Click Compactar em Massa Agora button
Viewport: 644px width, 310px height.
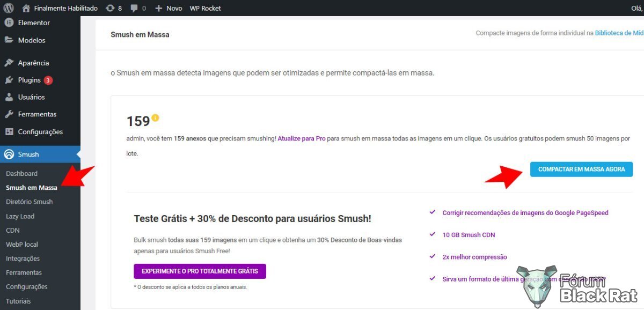pos(581,169)
